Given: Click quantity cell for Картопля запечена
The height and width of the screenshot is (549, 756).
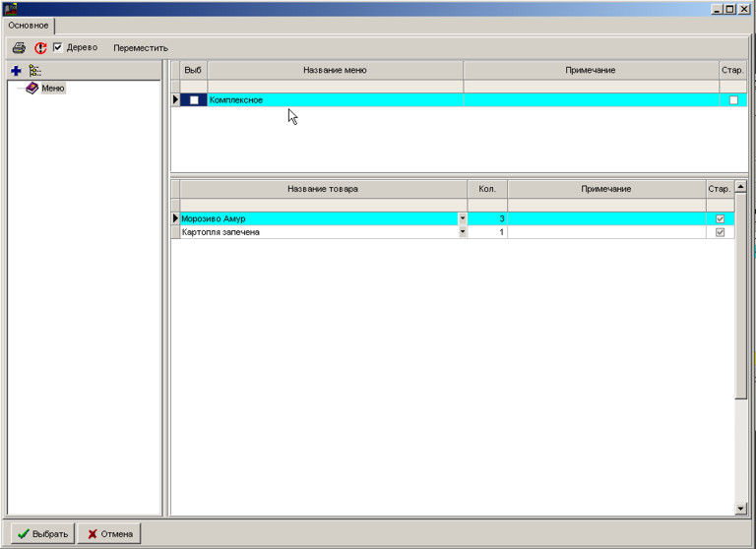Looking at the screenshot, I should [487, 232].
